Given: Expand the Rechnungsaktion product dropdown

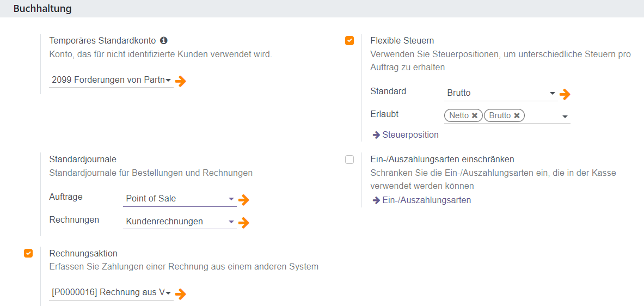Looking at the screenshot, I should (x=169, y=293).
